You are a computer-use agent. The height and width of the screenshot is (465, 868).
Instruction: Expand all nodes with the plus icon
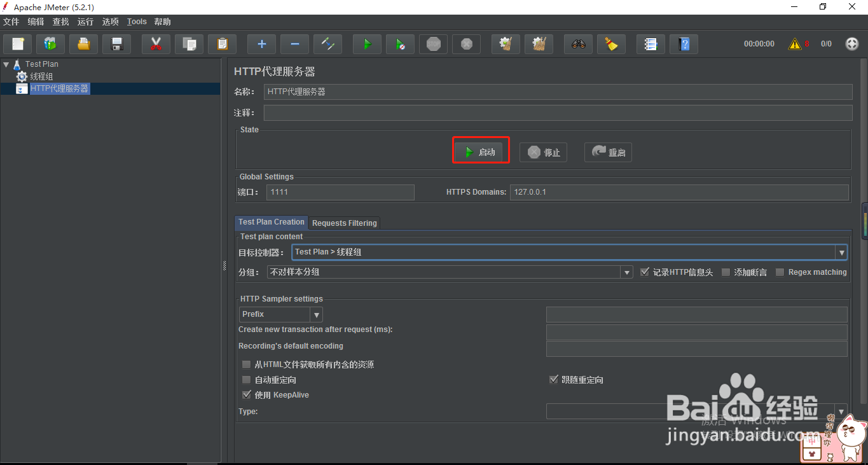point(261,44)
